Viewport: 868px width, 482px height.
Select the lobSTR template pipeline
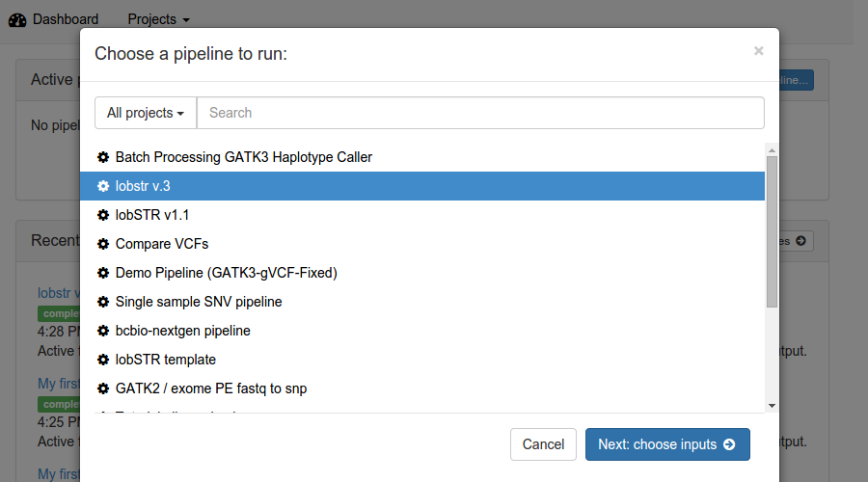(422, 360)
